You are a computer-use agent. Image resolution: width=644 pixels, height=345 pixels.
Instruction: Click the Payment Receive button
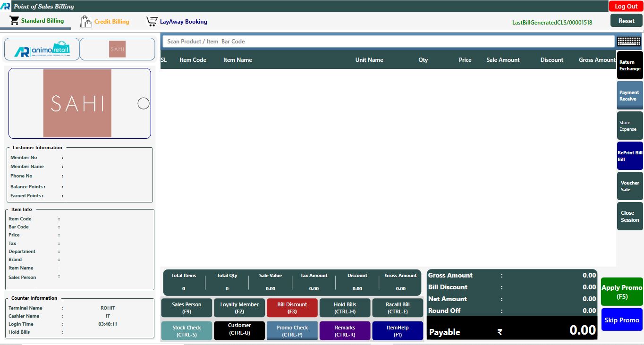point(630,96)
